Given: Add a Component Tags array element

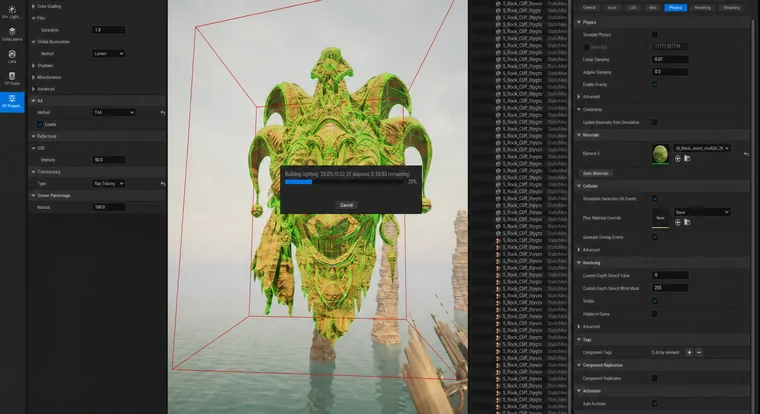Looking at the screenshot, I should [689, 352].
